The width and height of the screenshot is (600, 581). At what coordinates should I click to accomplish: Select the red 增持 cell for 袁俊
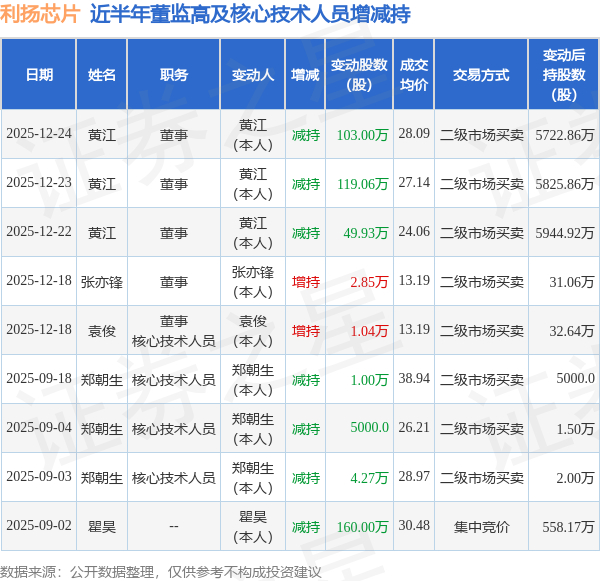pyautogui.click(x=306, y=331)
